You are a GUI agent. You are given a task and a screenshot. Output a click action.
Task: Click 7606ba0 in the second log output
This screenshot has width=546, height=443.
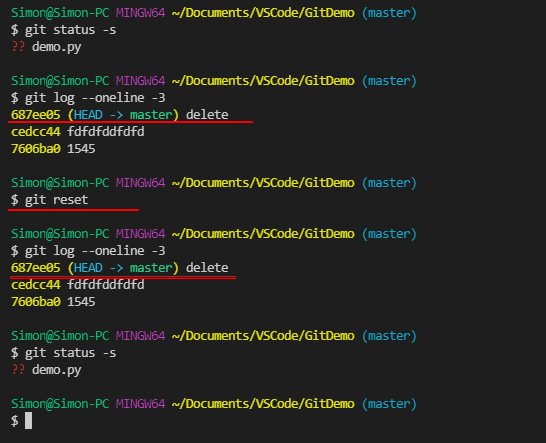coord(36,302)
